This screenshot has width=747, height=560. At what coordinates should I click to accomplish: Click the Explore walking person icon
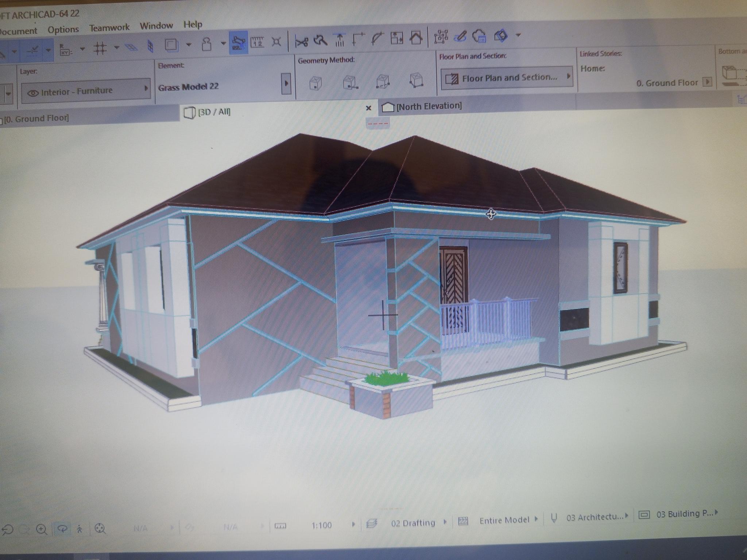pos(80,529)
